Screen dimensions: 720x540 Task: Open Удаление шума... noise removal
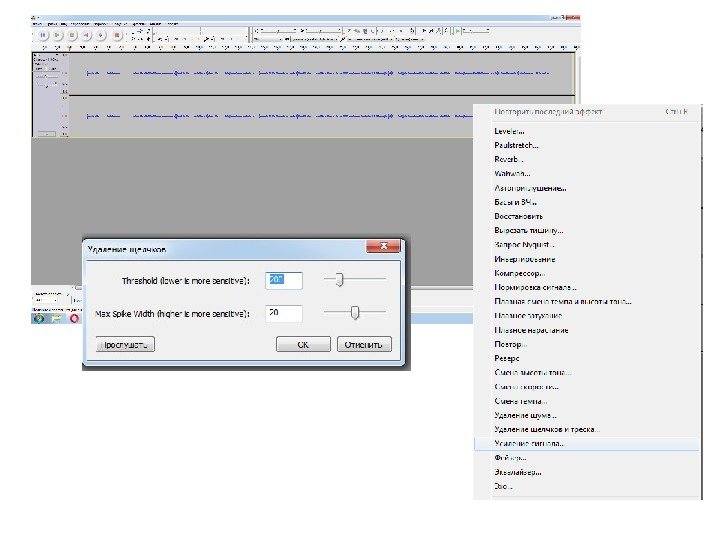[x=587, y=415]
